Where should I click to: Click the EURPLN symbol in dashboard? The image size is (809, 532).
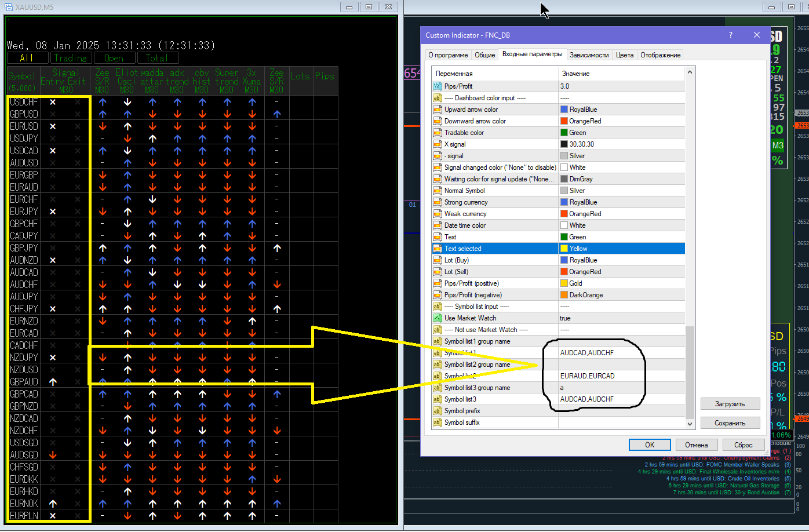24,516
